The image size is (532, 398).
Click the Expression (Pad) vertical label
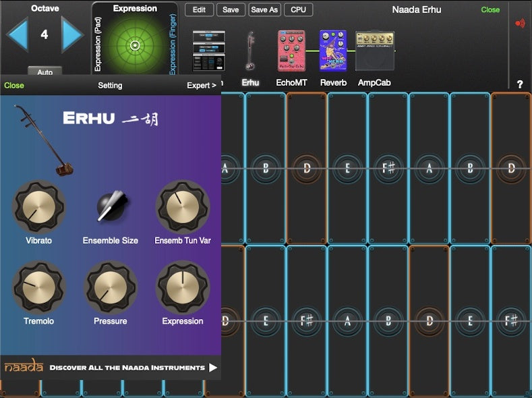98,44
